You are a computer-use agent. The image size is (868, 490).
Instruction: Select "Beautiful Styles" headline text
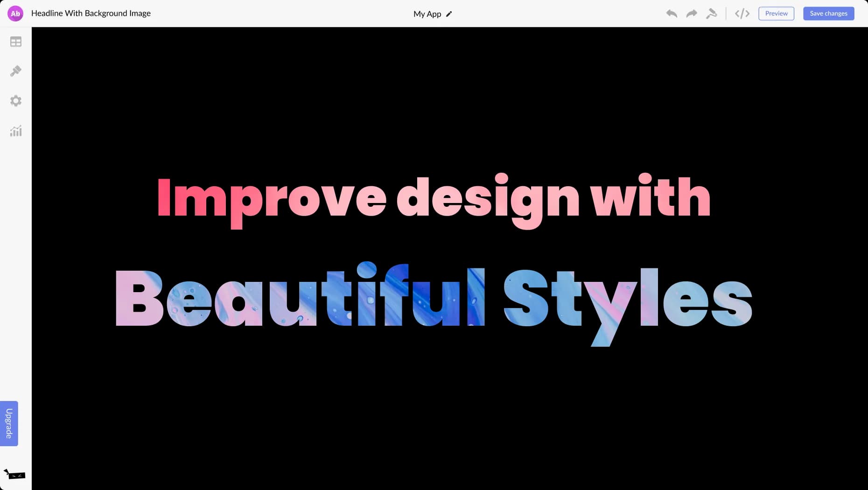point(434,303)
